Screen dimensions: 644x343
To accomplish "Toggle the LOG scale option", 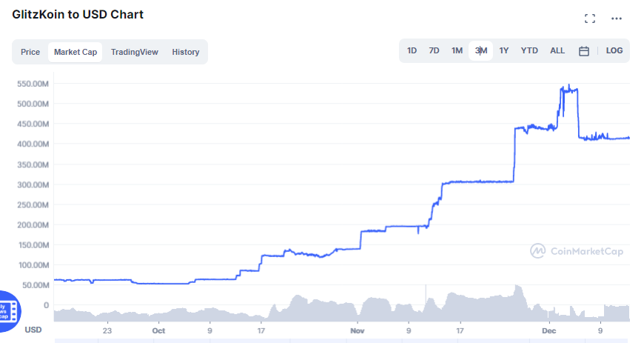I will pyautogui.click(x=614, y=51).
